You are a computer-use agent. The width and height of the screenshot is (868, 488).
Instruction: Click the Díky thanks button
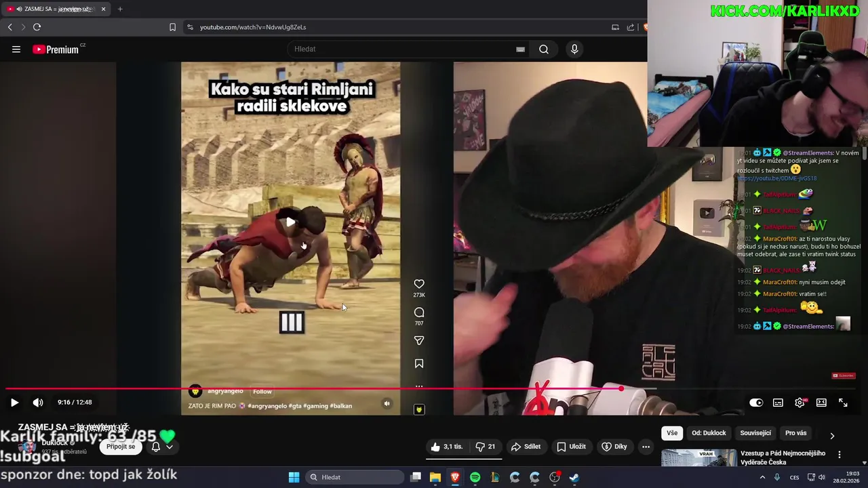pyautogui.click(x=614, y=447)
